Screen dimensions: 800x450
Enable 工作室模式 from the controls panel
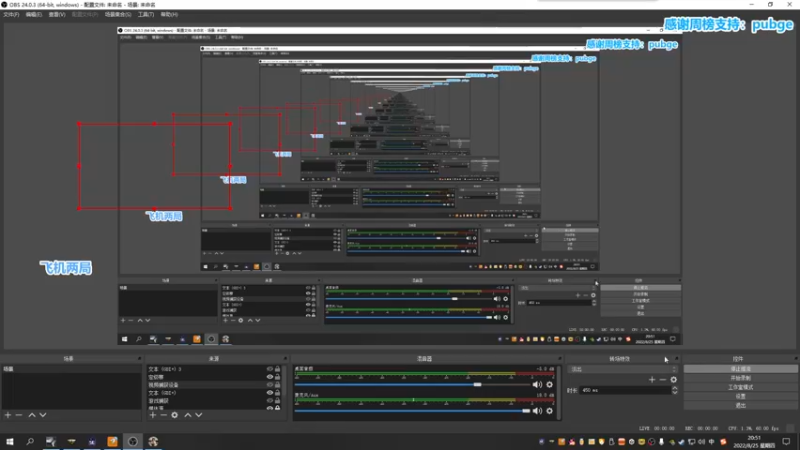point(740,387)
